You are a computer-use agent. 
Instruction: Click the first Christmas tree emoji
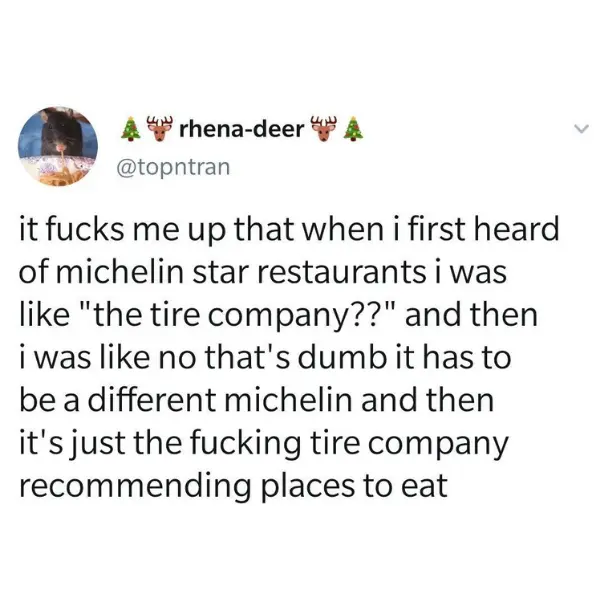point(129,130)
